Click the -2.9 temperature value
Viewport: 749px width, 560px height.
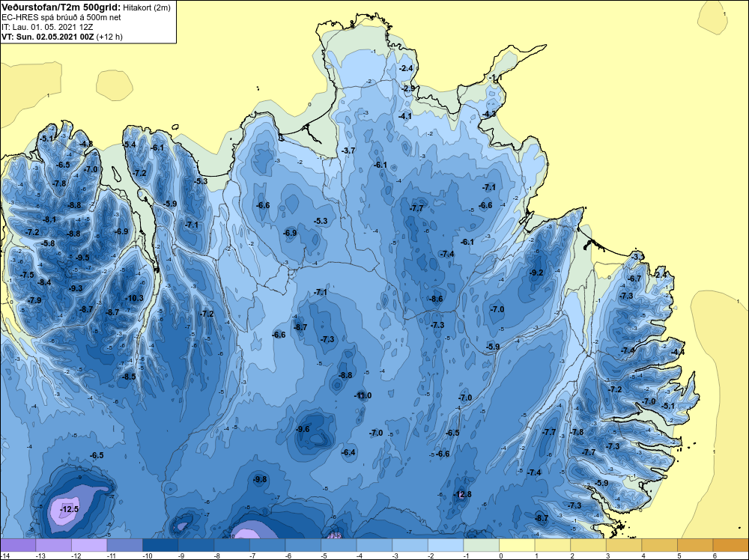pos(408,89)
